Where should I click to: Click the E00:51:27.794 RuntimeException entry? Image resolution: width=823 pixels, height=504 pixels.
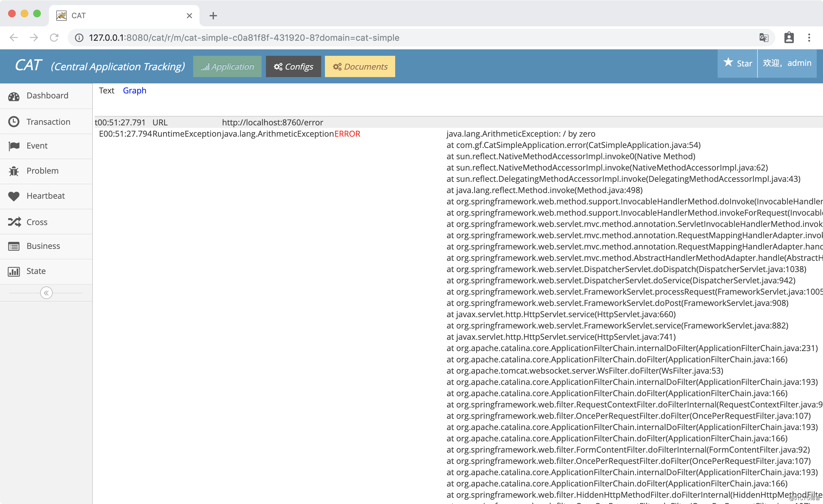click(160, 134)
